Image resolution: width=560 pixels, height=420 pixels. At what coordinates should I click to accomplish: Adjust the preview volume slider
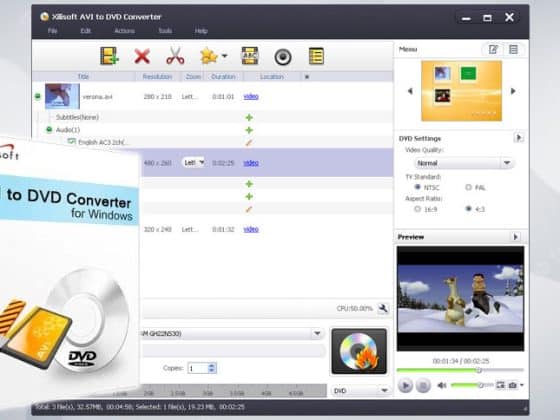click(472, 385)
